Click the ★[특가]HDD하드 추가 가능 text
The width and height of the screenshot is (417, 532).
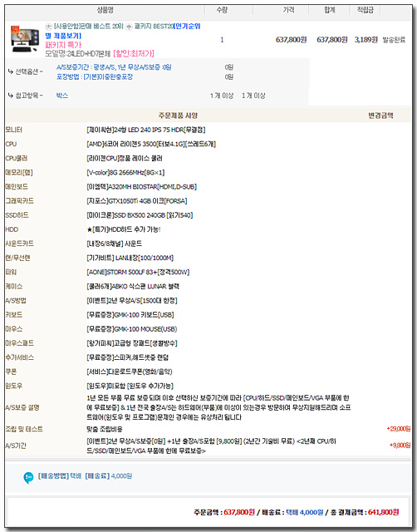pos(124,229)
